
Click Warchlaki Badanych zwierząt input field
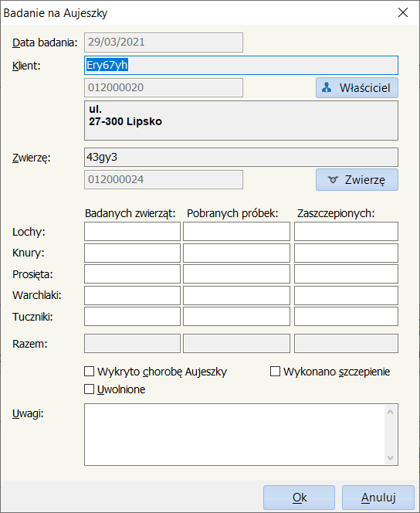click(x=132, y=295)
